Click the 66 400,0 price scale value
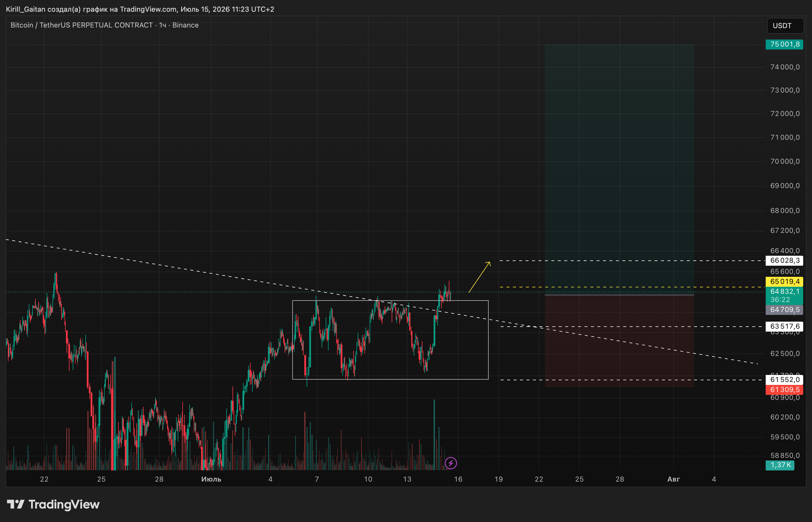Image resolution: width=812 pixels, height=522 pixels. coord(785,251)
